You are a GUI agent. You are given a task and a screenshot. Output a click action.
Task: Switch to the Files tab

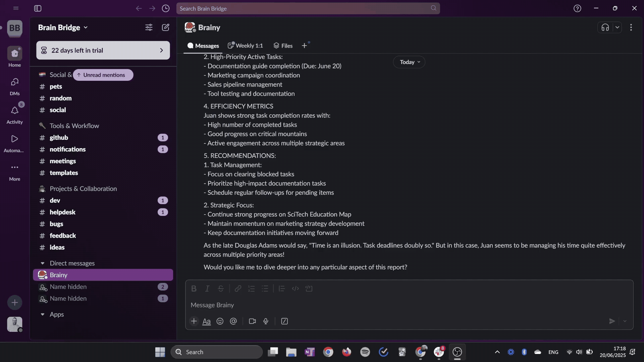tap(283, 46)
